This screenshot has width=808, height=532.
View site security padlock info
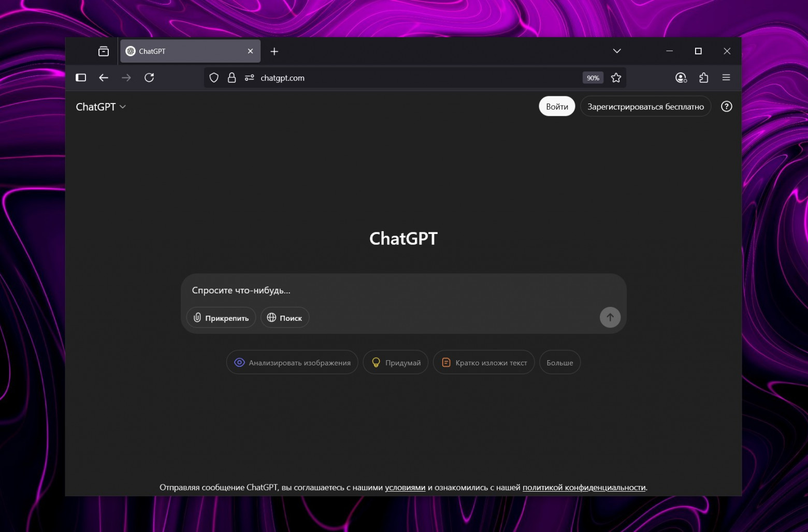[232, 78]
